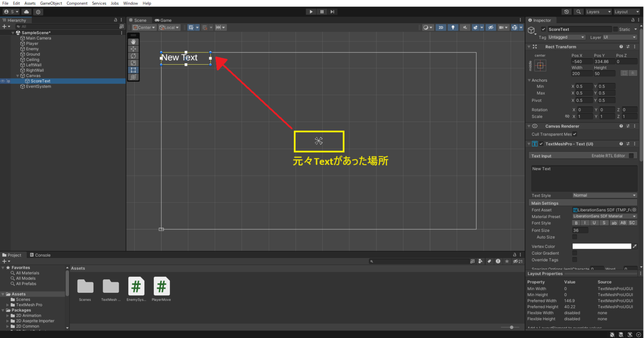Screen dimensions: 644x338
Task: Switch to the Game tab
Action: pos(163,20)
